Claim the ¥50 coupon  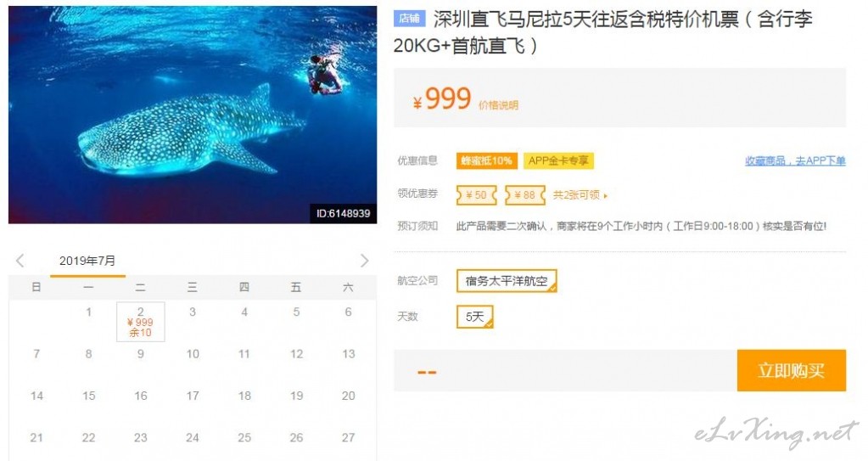pos(477,195)
